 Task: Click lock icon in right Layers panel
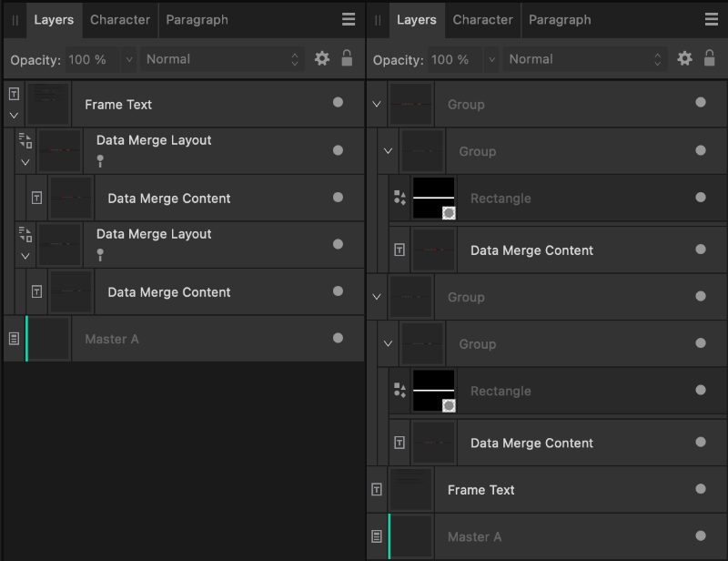(709, 58)
